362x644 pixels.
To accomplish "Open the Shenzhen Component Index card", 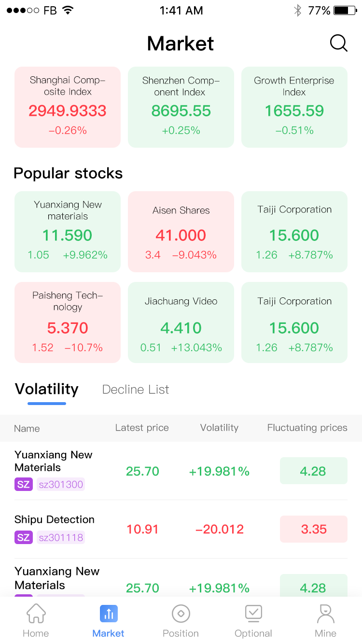I will [181, 107].
